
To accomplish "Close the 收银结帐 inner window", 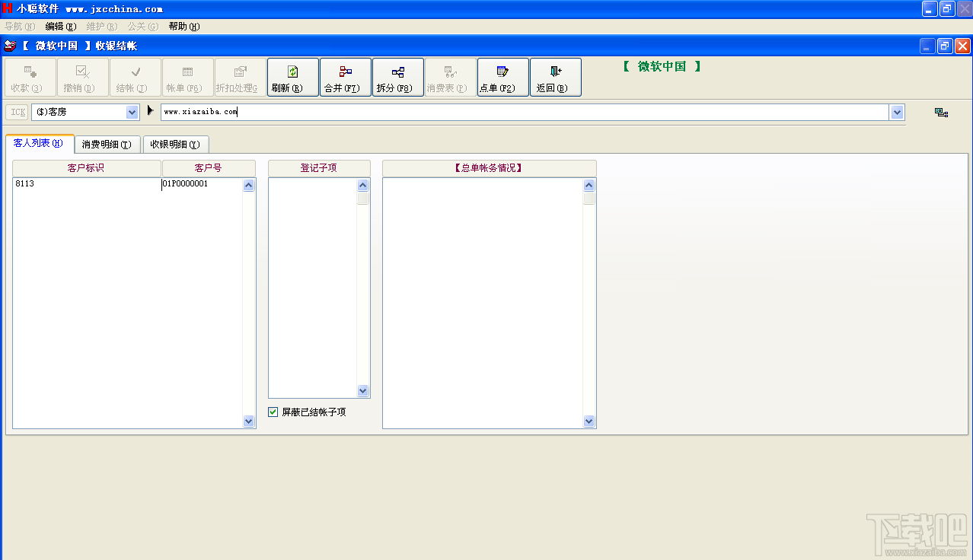I will (962, 46).
